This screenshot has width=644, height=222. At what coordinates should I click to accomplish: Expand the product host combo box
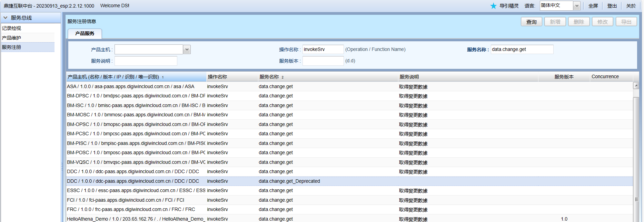click(x=187, y=50)
